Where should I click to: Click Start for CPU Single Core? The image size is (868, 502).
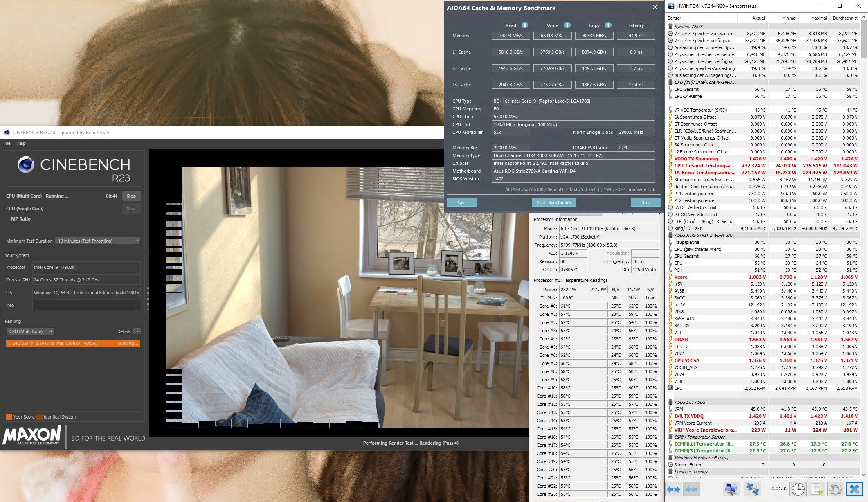point(131,209)
